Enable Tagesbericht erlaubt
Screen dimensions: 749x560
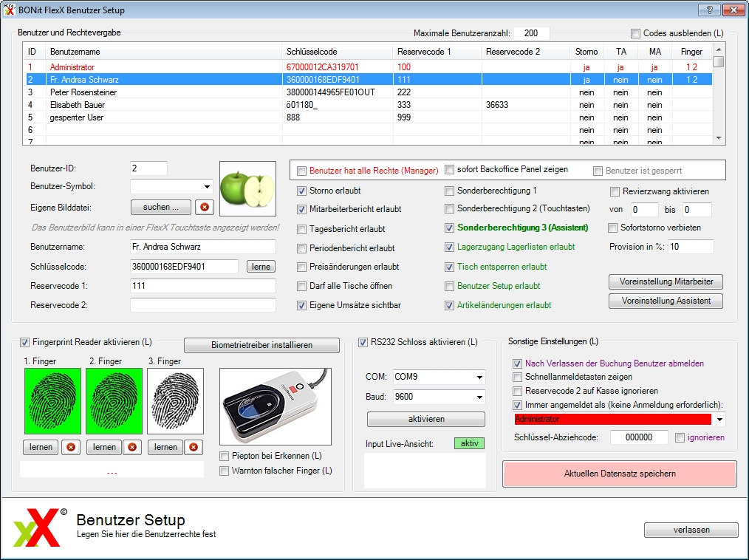tap(301, 229)
